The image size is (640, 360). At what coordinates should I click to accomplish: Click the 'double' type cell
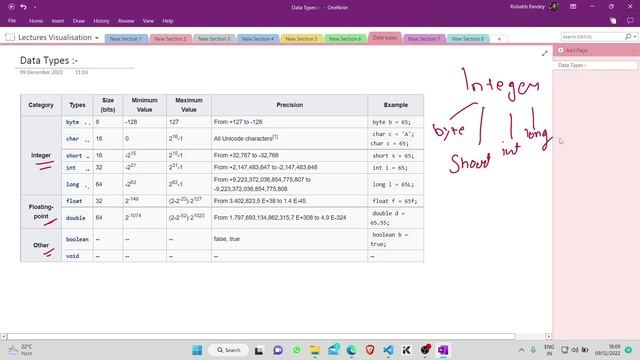click(77, 218)
